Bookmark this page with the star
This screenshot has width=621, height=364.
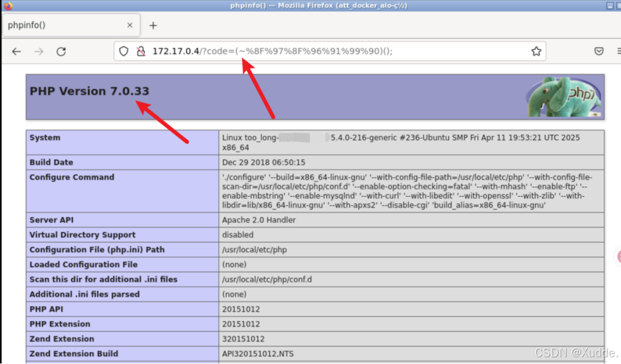coord(536,51)
